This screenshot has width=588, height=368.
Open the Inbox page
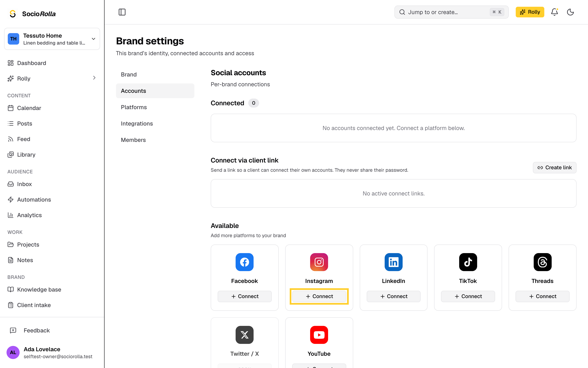coord(52,184)
